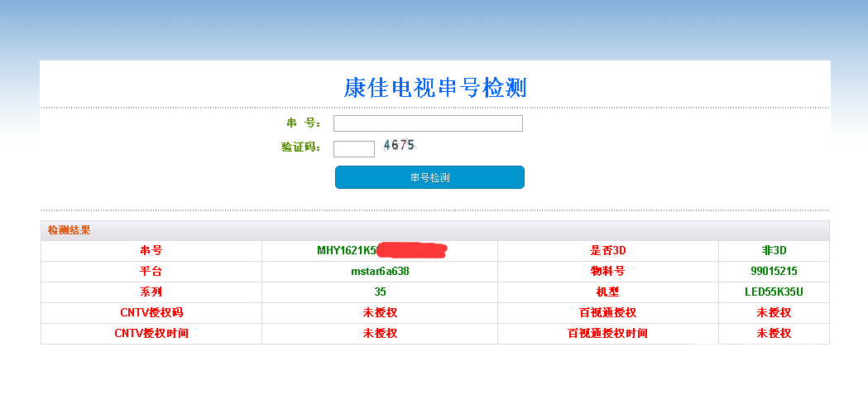Click the 串号 serial number input field
This screenshot has width=868, height=410.
click(428, 123)
